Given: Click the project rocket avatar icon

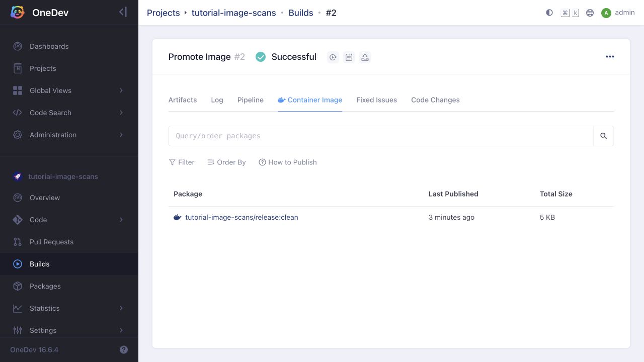Looking at the screenshot, I should pos(18,176).
